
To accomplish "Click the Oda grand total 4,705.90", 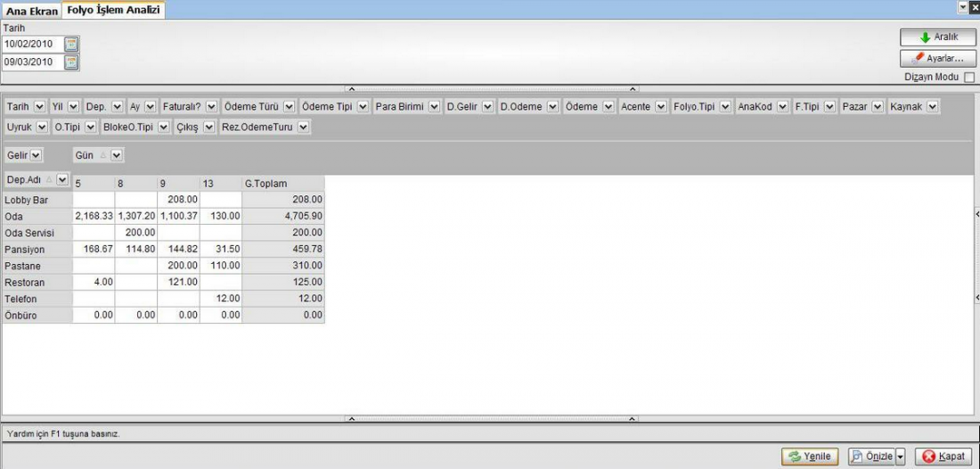I will 283,217.
